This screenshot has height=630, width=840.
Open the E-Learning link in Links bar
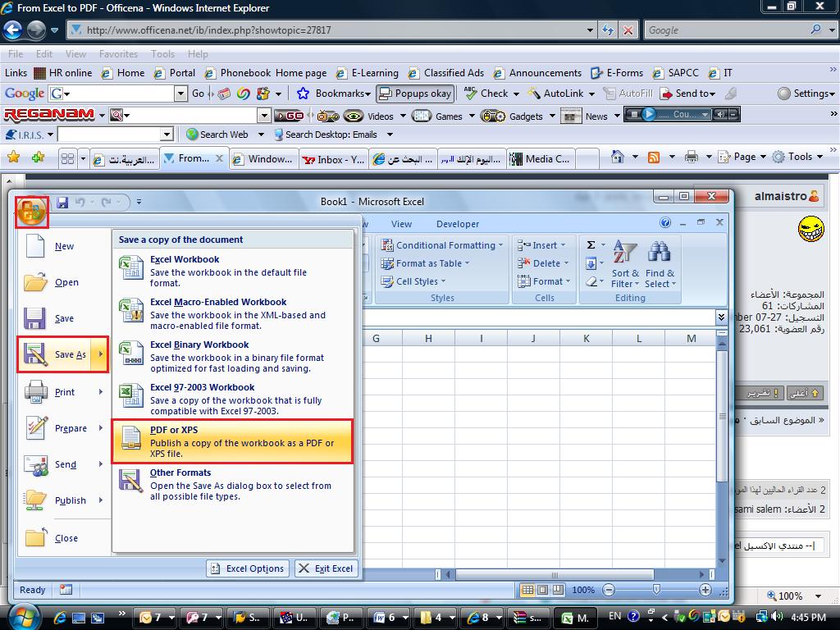point(367,73)
